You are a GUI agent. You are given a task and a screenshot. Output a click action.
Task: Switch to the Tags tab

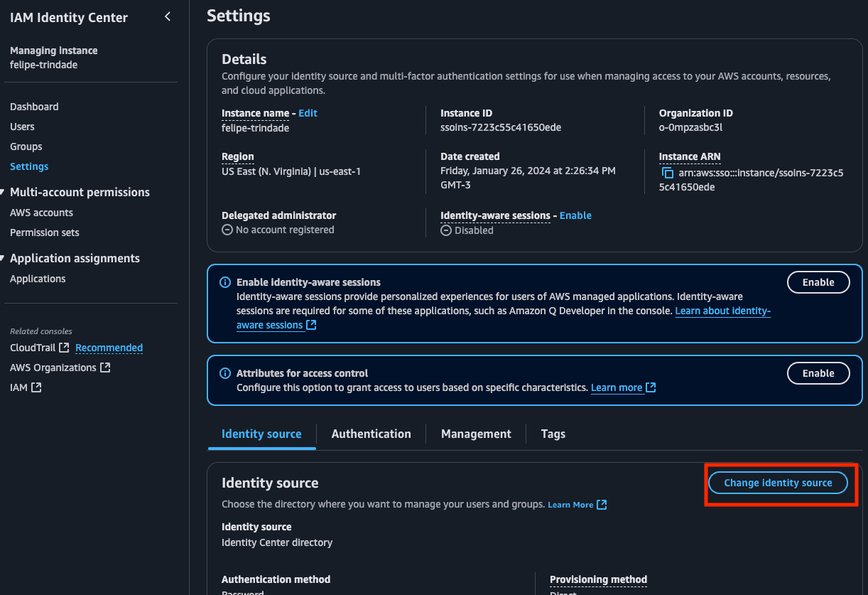click(553, 434)
